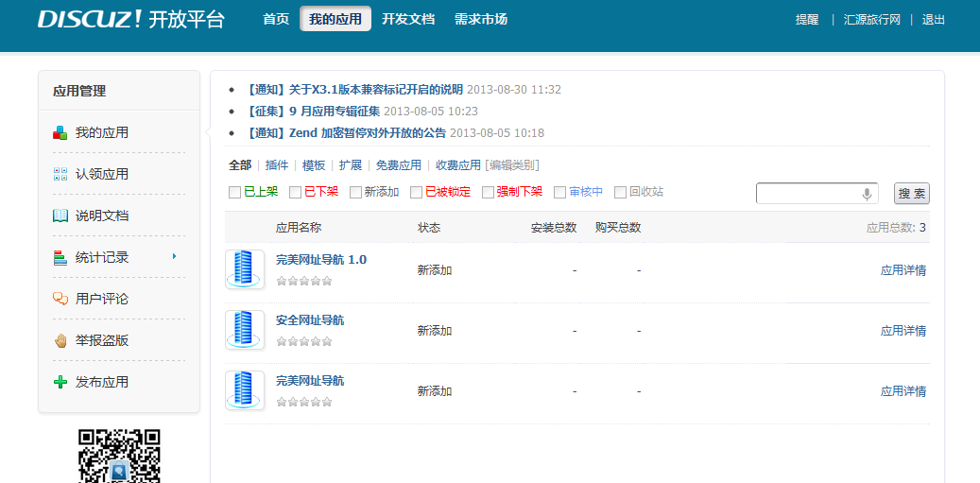
Task: Select 我的应用 in the sidebar
Action: click(x=102, y=132)
